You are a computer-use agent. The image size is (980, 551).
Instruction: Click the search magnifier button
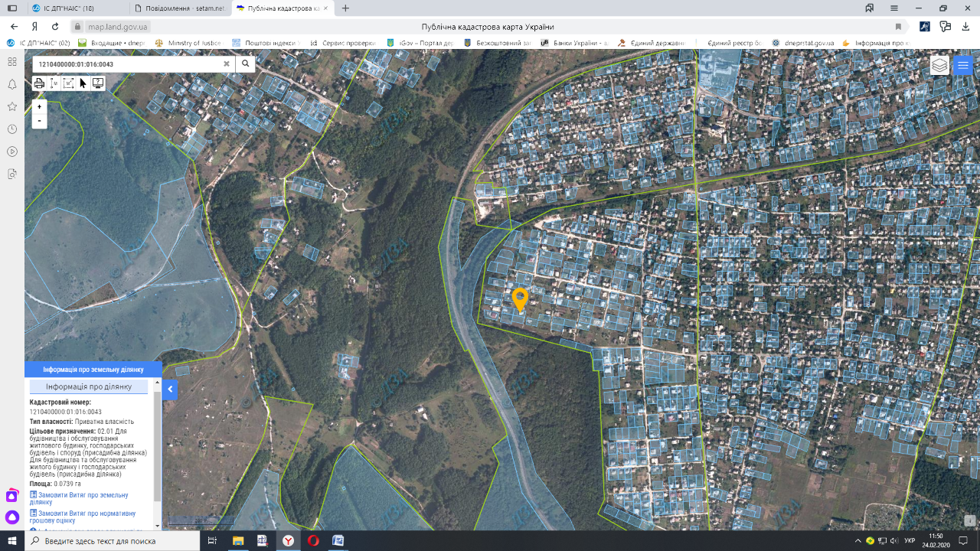[x=245, y=64]
